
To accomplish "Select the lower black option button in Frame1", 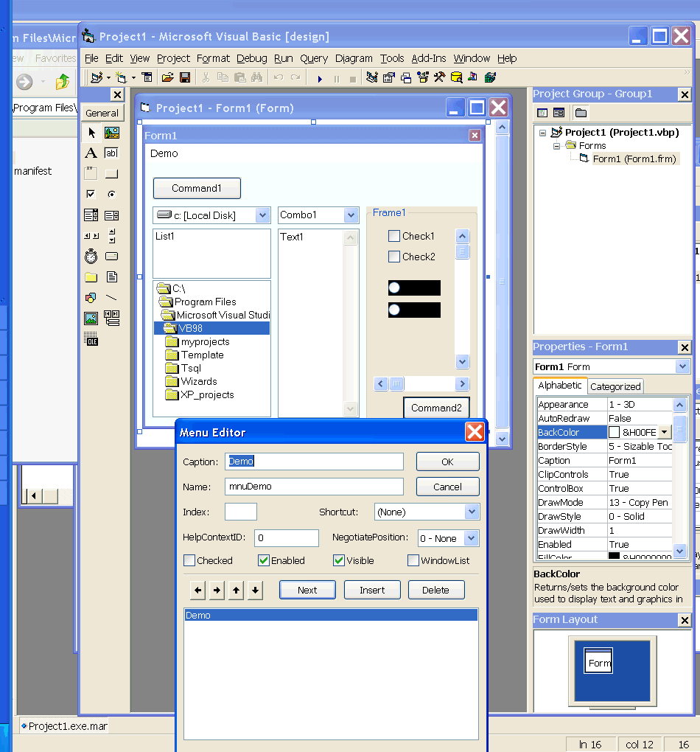I will coord(394,310).
